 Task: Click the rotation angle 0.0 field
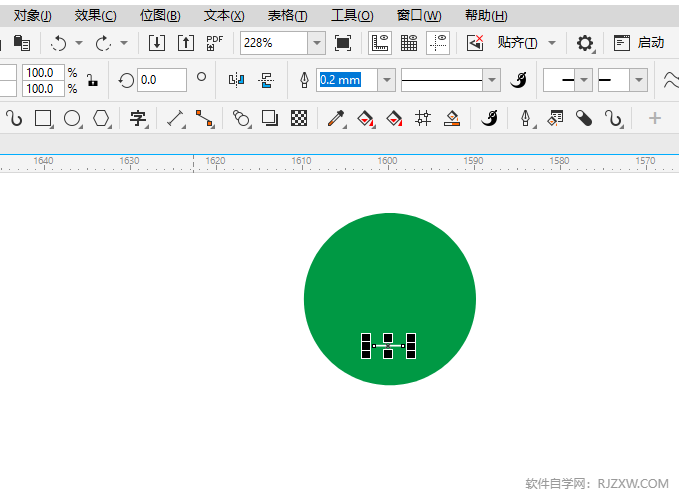tap(162, 80)
